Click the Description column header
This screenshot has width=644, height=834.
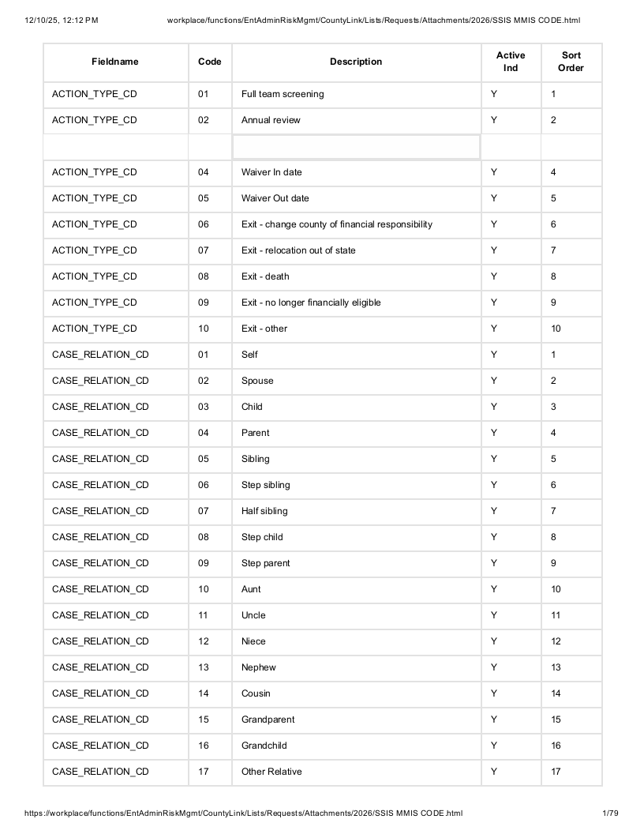356,62
